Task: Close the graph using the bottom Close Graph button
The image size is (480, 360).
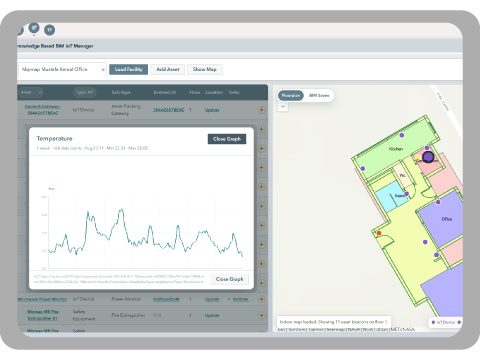Action: 230,279
